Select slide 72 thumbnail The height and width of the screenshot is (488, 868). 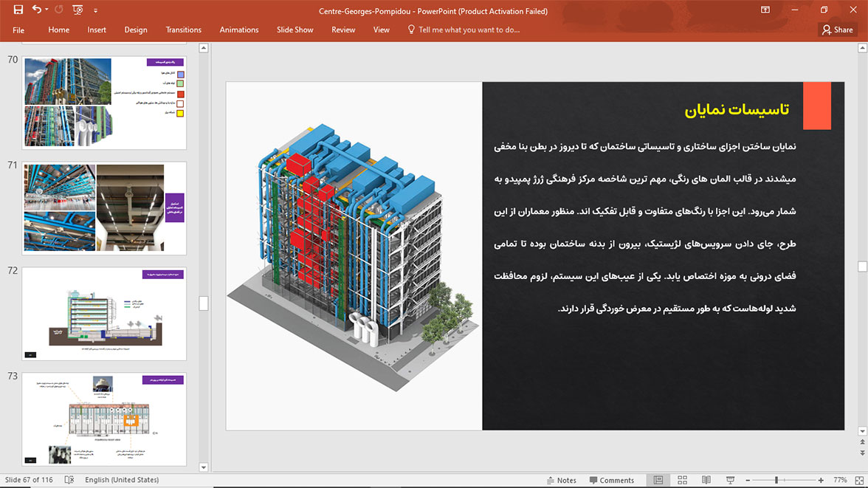click(104, 314)
